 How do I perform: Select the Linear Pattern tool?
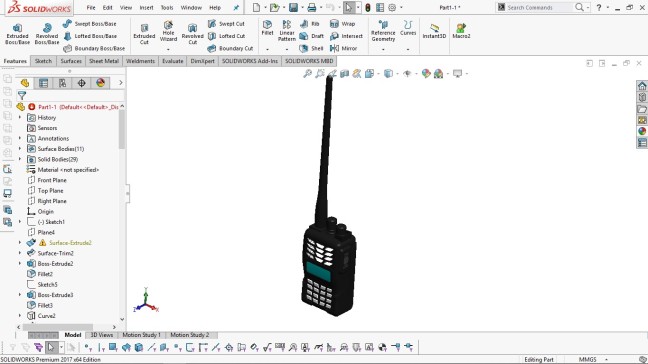(287, 31)
